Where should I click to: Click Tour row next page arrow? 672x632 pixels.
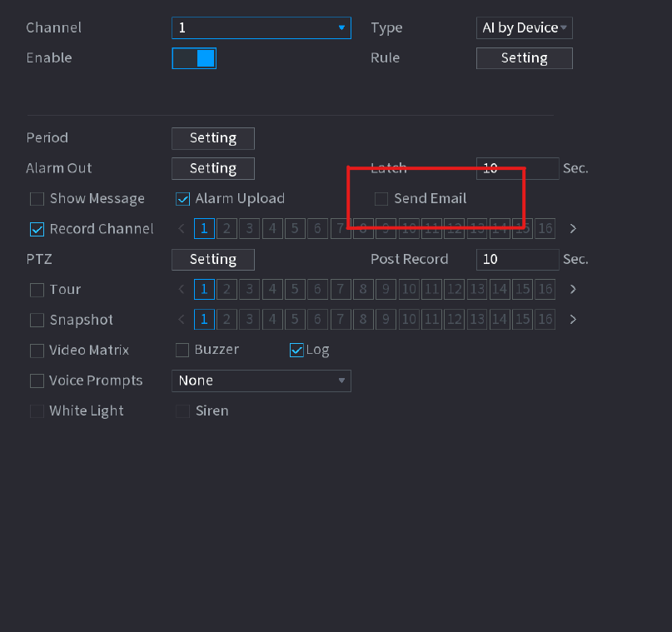573,290
